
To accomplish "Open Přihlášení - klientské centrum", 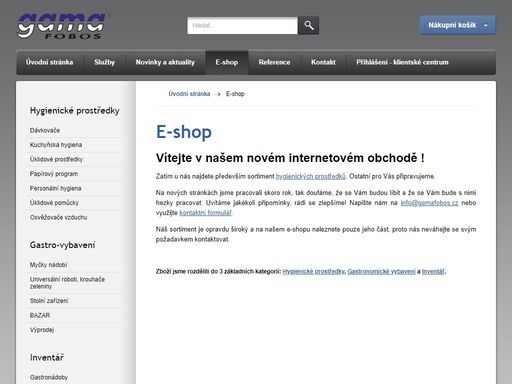I will (x=402, y=62).
